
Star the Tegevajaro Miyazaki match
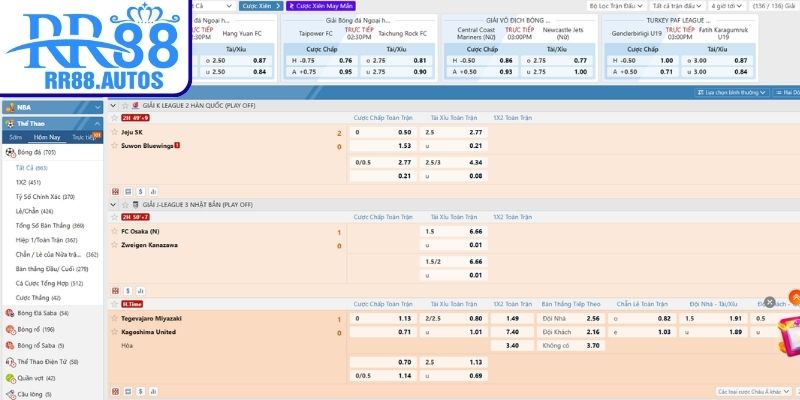[116, 319]
